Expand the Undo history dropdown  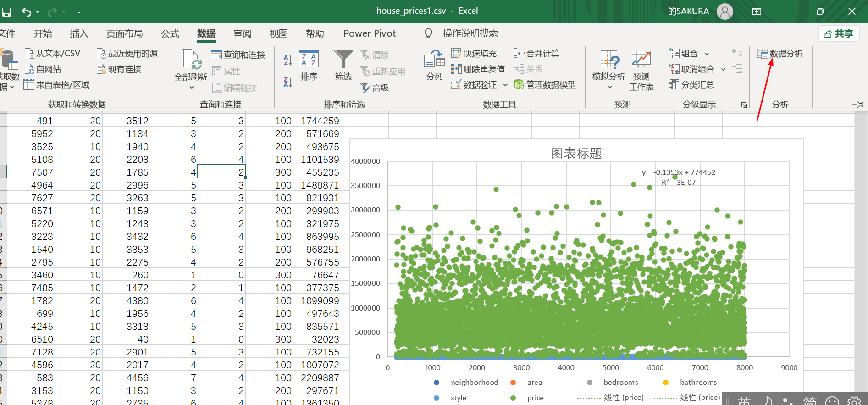coord(38,12)
